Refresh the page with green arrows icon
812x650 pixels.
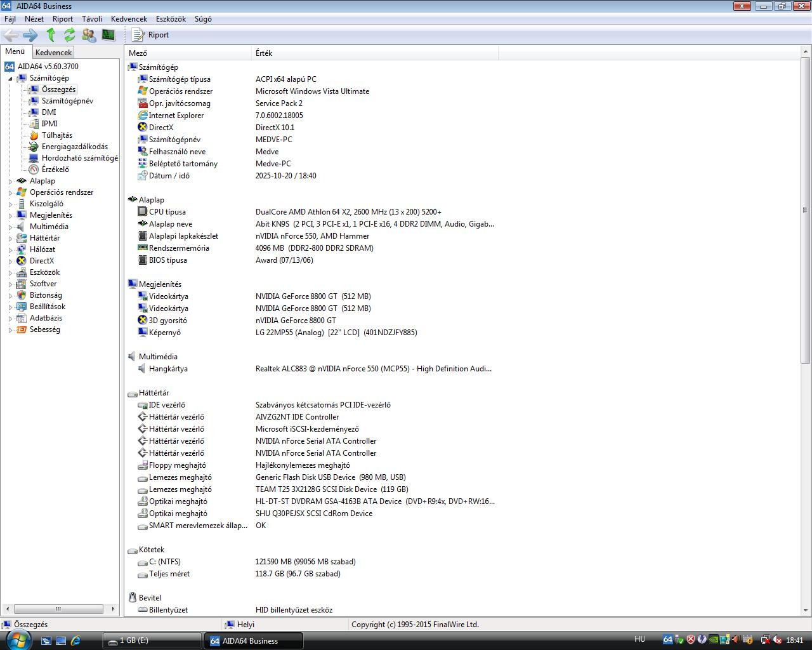tap(70, 35)
